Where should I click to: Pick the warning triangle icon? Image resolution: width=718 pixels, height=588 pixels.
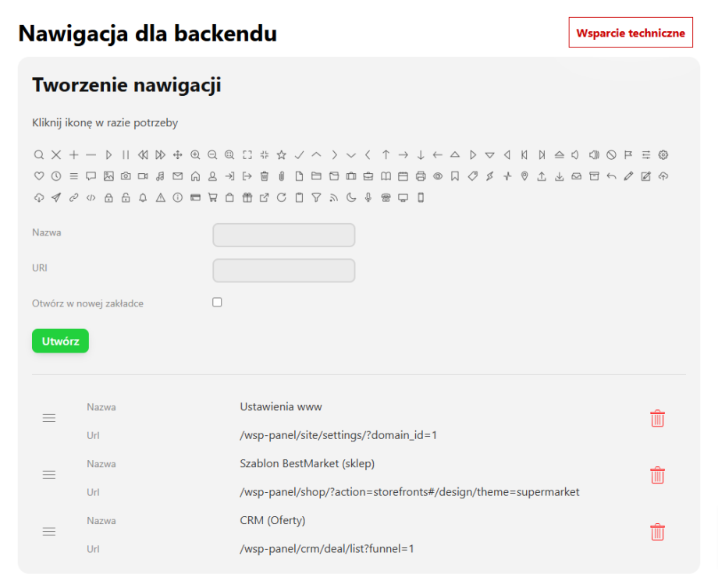coord(160,197)
